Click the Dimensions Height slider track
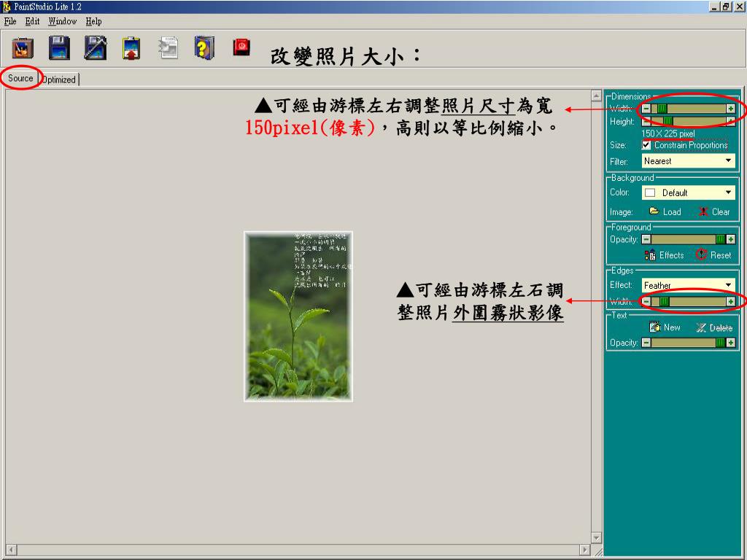This screenshot has width=747, height=560. tap(689, 121)
